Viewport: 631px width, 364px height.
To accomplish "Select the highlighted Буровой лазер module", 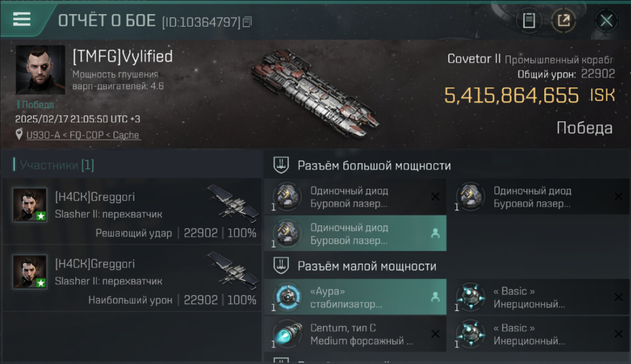I will coord(355,233).
